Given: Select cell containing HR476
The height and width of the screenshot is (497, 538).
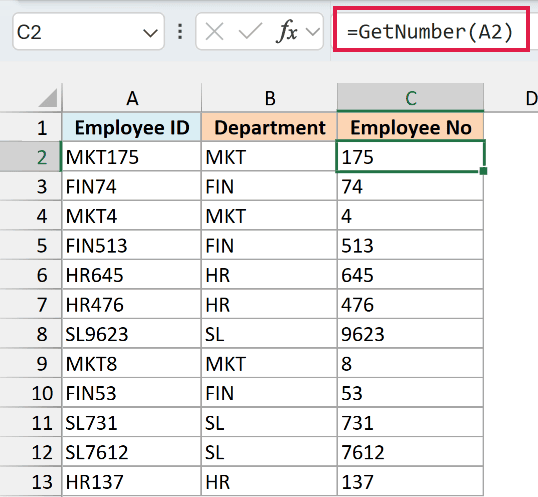Looking at the screenshot, I should pos(132,304).
